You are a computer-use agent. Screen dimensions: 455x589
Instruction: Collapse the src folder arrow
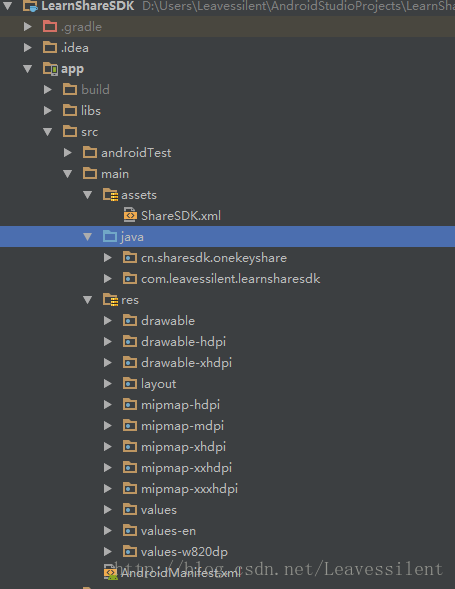click(47, 132)
